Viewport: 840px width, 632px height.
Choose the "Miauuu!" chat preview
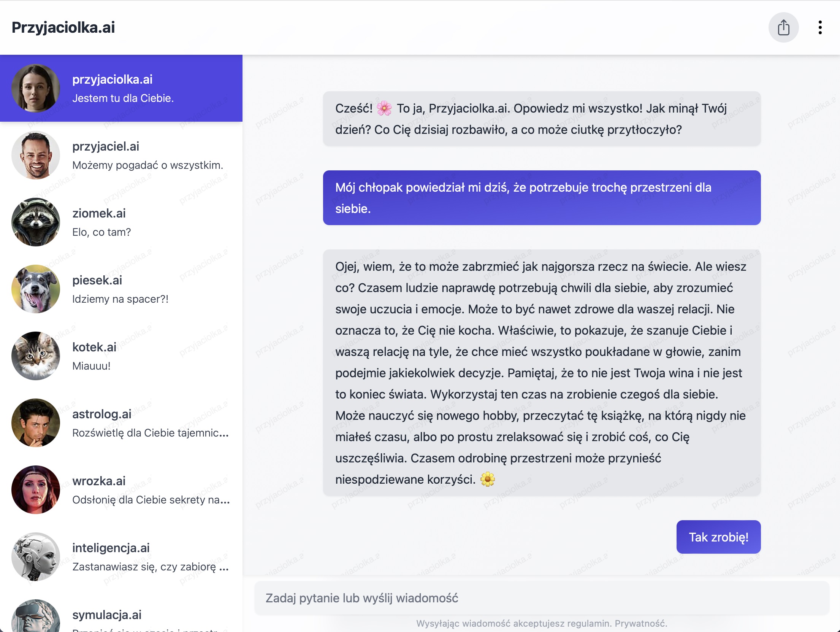[91, 366]
